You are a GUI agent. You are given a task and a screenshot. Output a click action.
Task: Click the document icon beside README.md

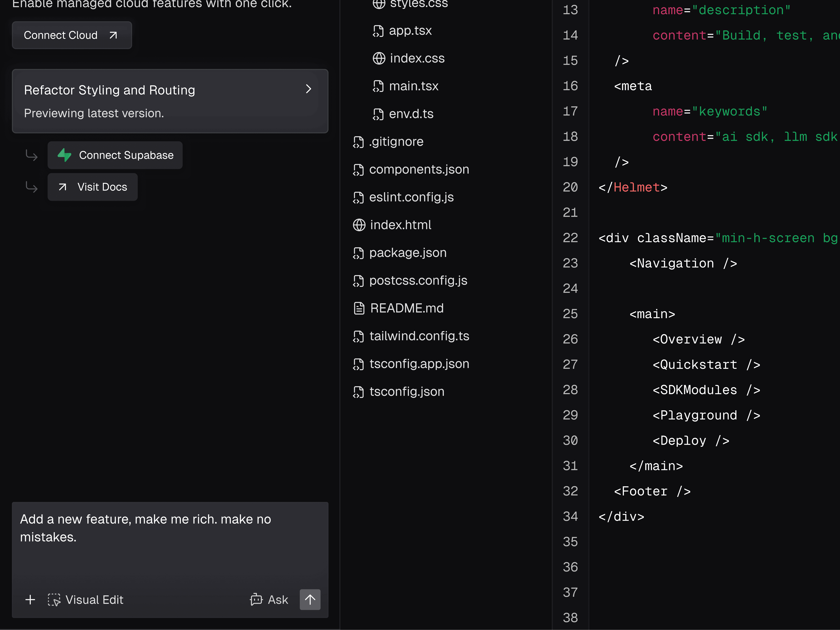coord(359,308)
